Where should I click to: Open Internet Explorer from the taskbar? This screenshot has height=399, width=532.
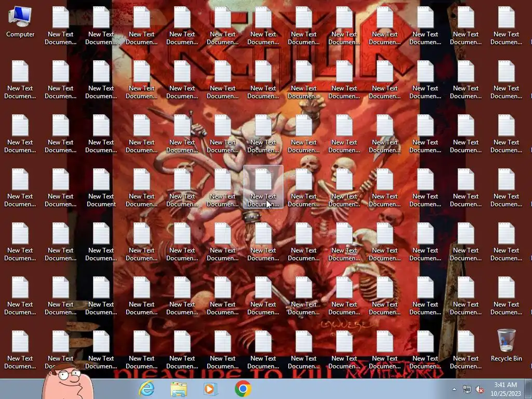point(147,389)
